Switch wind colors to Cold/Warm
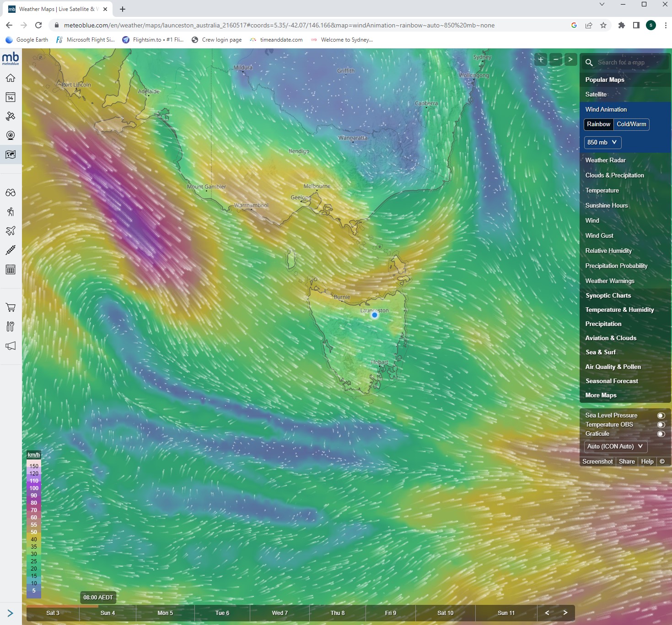Screen dimensions: 672x625 point(632,124)
